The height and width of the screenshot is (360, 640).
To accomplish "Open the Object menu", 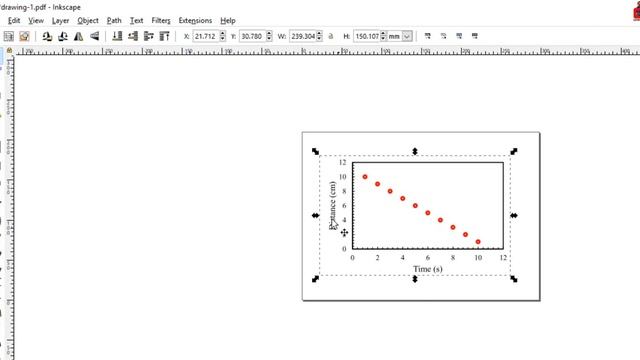I will [88, 20].
